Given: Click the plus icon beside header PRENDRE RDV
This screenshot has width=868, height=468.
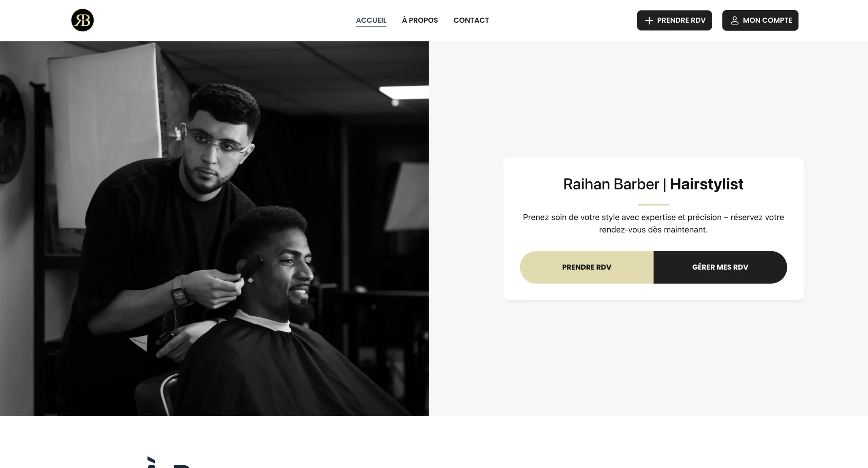Looking at the screenshot, I should pyautogui.click(x=649, y=21).
